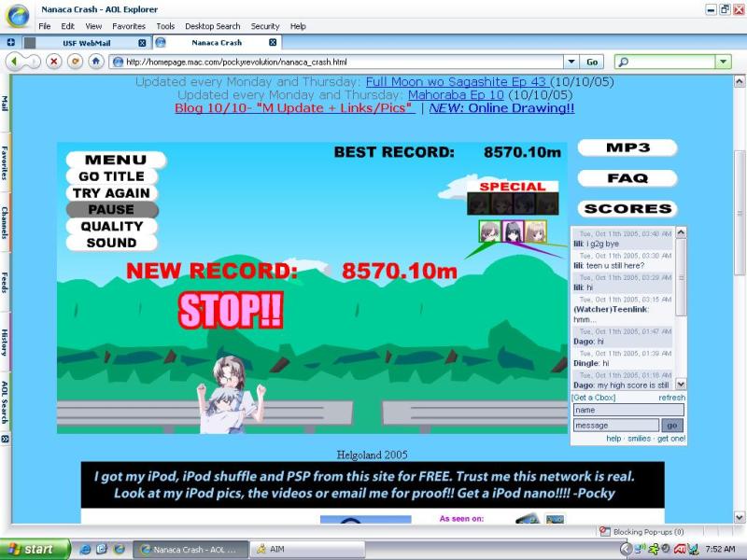Click TRY AGAIN in game menu
Image resolution: width=747 pixels, height=560 pixels.
(x=111, y=193)
